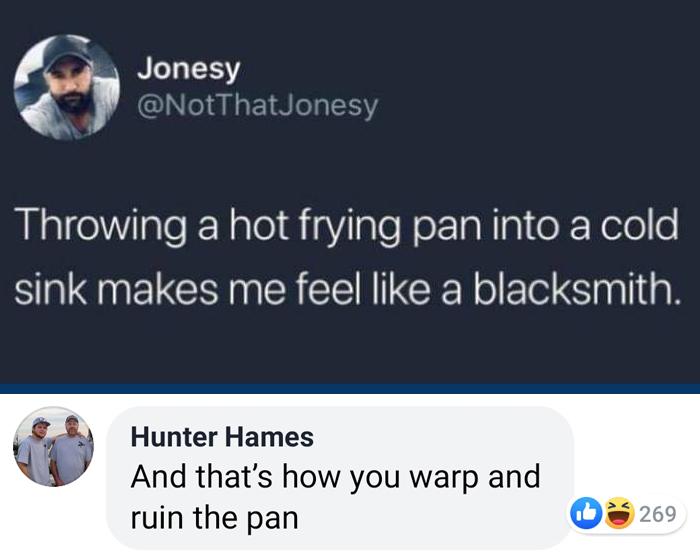700x558 pixels.
Task: Click the blue thumbs-up Like reaction icon
Action: (586, 513)
